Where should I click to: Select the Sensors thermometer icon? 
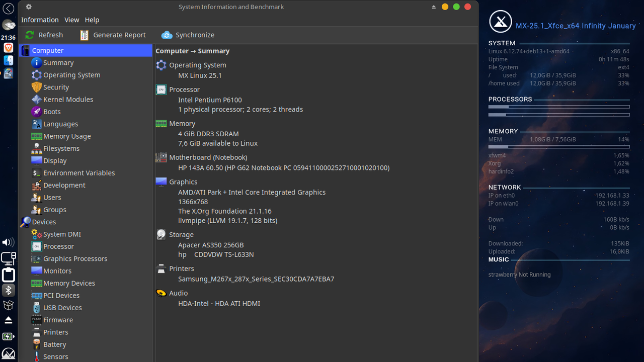pyautogui.click(x=36, y=356)
